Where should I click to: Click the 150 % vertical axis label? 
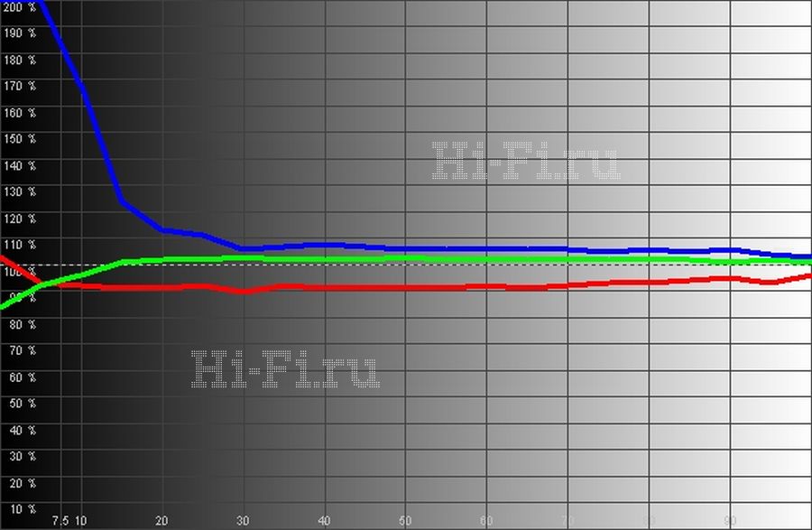(19, 139)
